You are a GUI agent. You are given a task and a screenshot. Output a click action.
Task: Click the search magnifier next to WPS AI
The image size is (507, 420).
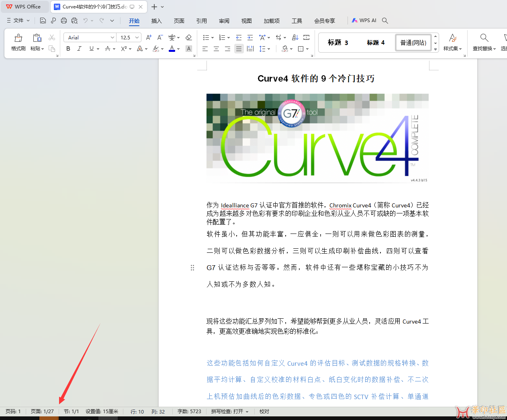[x=385, y=20]
